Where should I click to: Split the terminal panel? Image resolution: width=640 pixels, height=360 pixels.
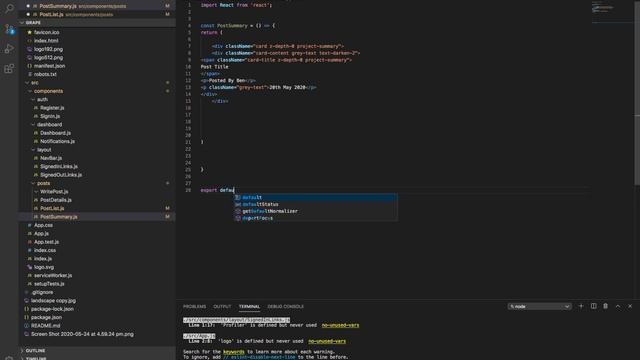coord(593,306)
